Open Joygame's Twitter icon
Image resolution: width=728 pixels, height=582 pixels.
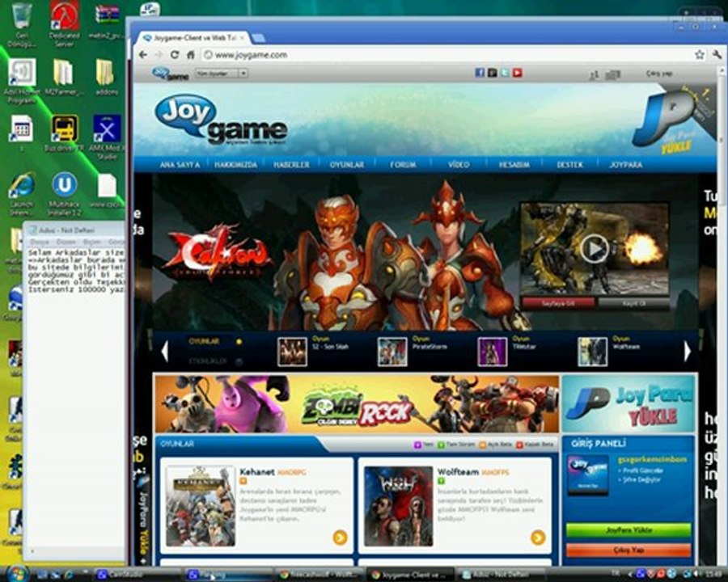point(505,73)
